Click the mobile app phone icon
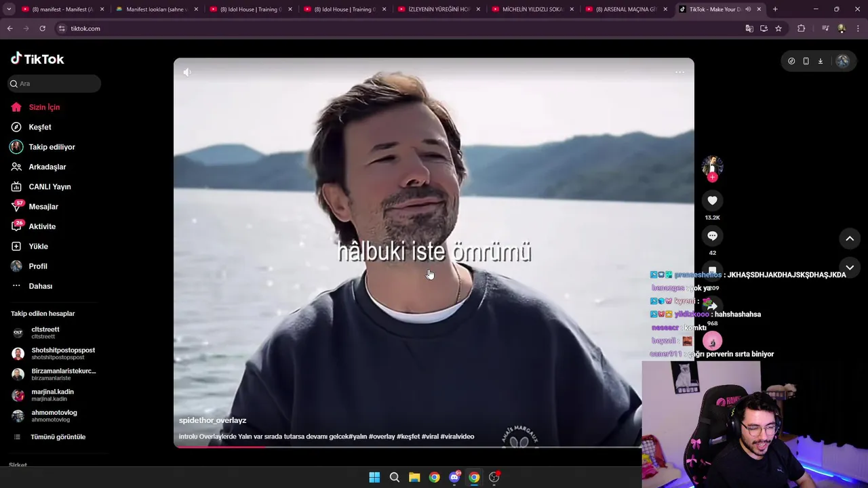The image size is (868, 488). click(806, 61)
